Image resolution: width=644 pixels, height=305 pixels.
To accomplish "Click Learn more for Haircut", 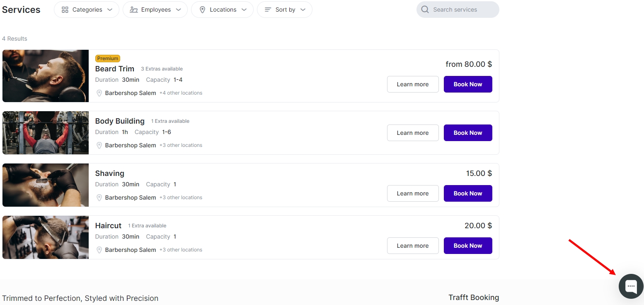I will pos(412,246).
